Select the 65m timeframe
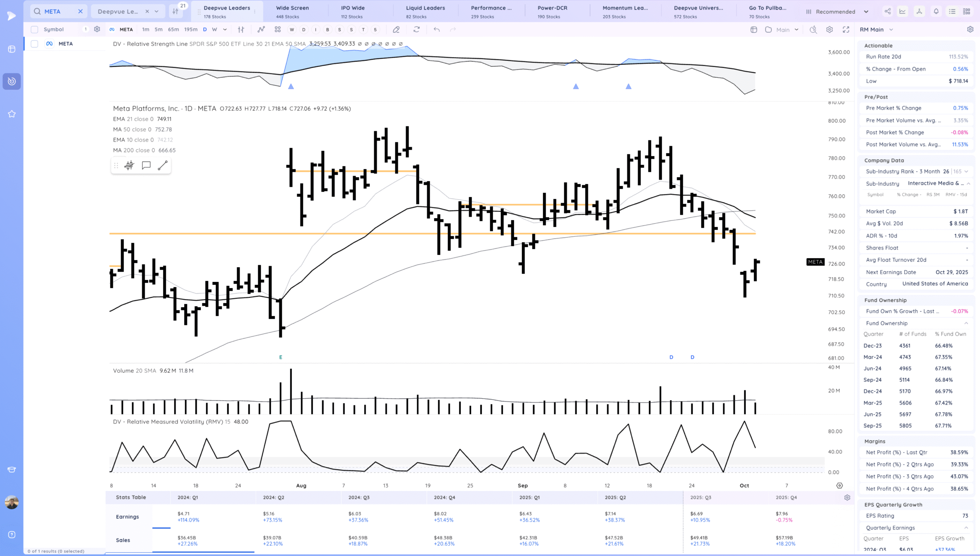Image resolution: width=980 pixels, height=556 pixels. [173, 29]
